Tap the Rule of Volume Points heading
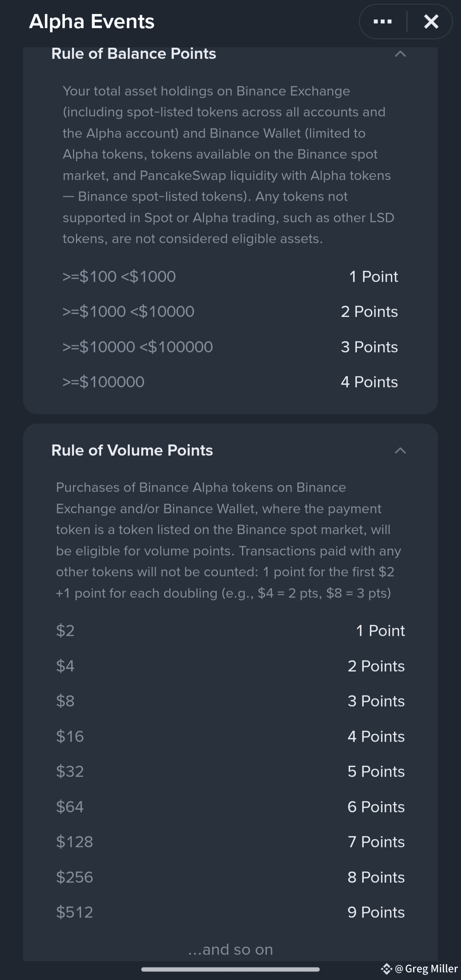Screen dimensions: 461x980 pos(132,451)
